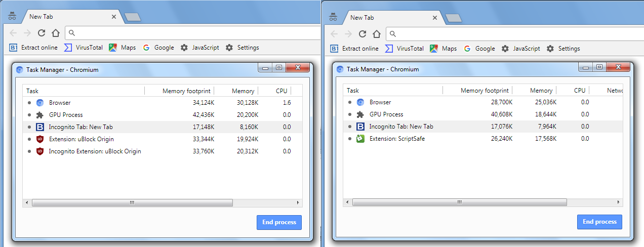
Task: Sort by the CPU column in the right Task Manager
Action: click(x=573, y=91)
